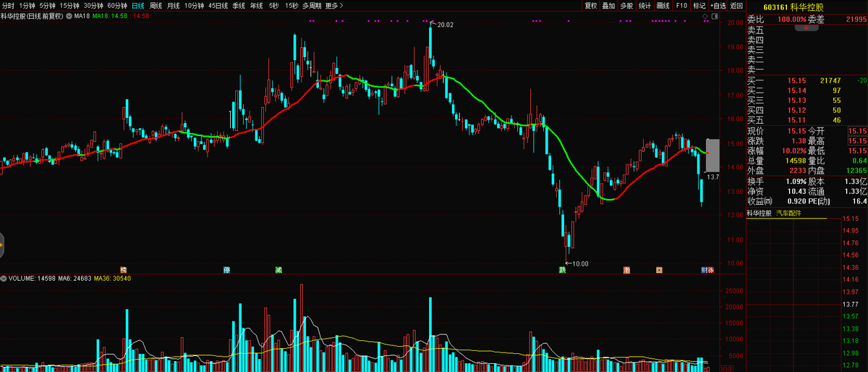The image size is (868, 372).
Task: Click the diamond icon above the chart
Action: click(705, 15)
